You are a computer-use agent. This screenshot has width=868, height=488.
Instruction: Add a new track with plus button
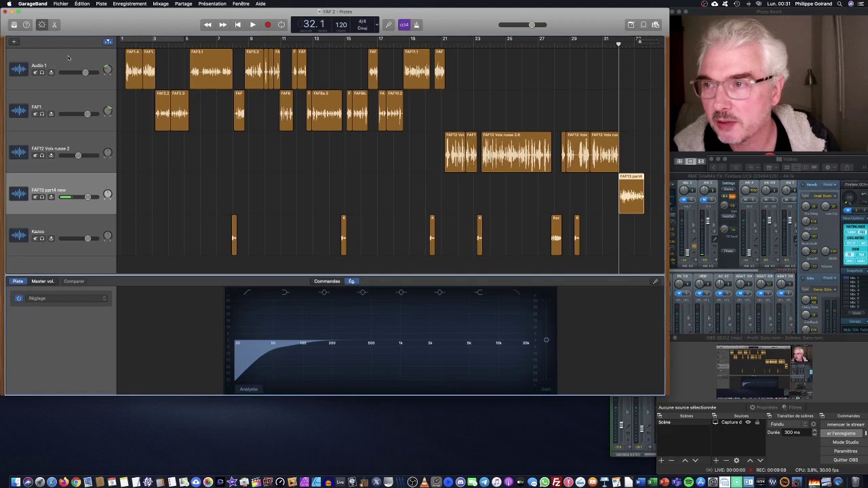point(14,41)
